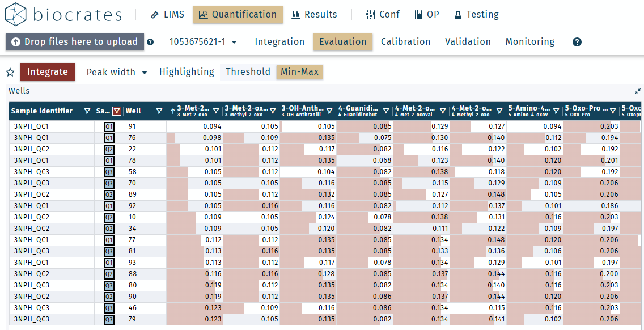Image resolution: width=644 pixels, height=330 pixels.
Task: Select the 0.186 value in well 92 row
Action: click(591, 206)
